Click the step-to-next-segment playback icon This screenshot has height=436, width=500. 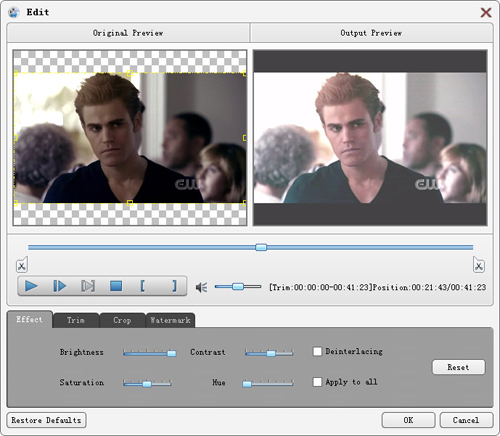(x=88, y=286)
